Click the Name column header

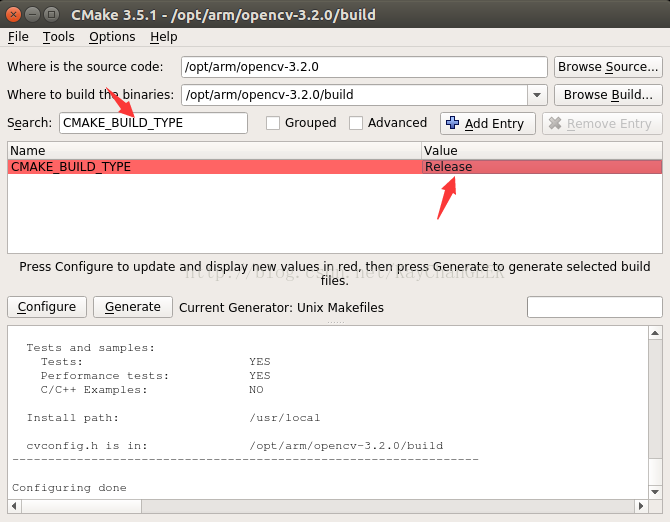coord(215,151)
